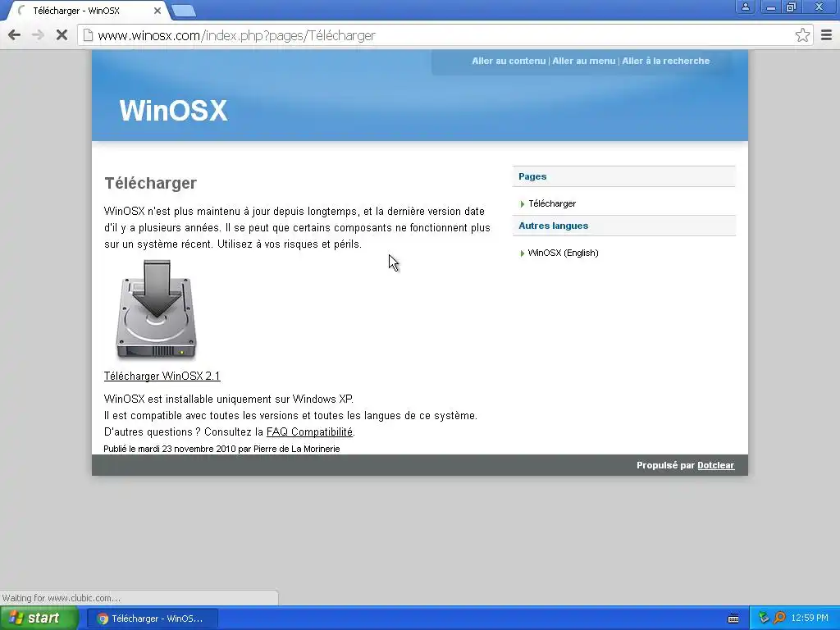The image size is (840, 630).
Task: Click the magnifier tray icon
Action: tap(779, 618)
